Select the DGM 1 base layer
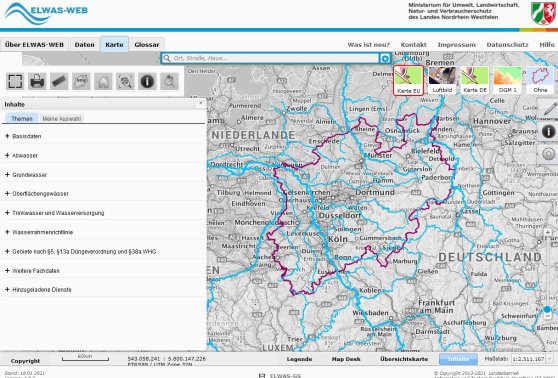Image resolution: width=558 pixels, height=378 pixels. tap(507, 80)
